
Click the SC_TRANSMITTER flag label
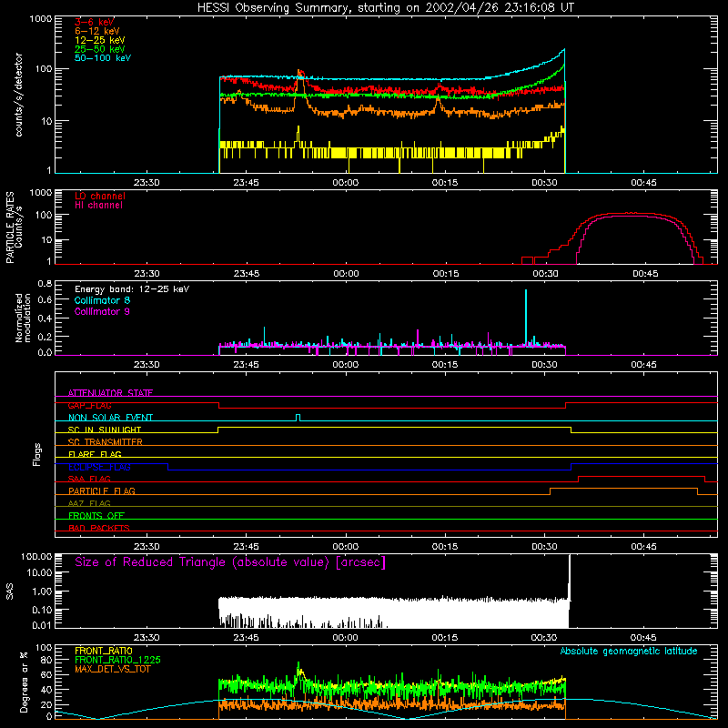(105, 442)
